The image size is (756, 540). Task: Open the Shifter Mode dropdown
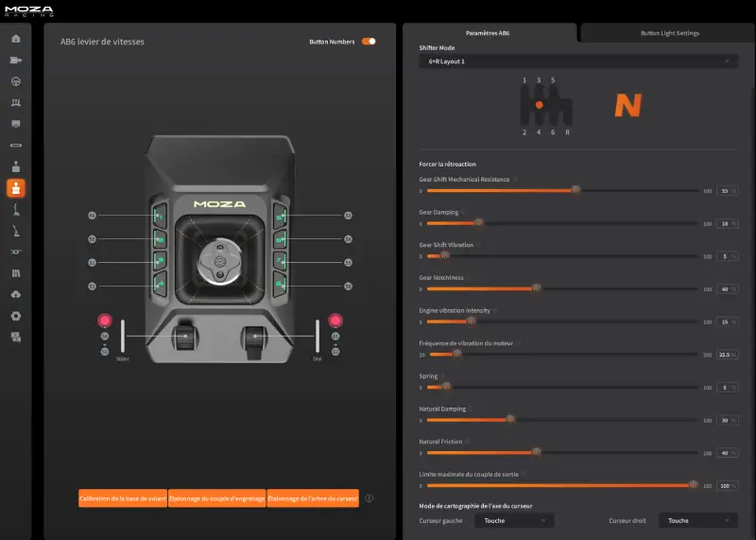(x=578, y=61)
